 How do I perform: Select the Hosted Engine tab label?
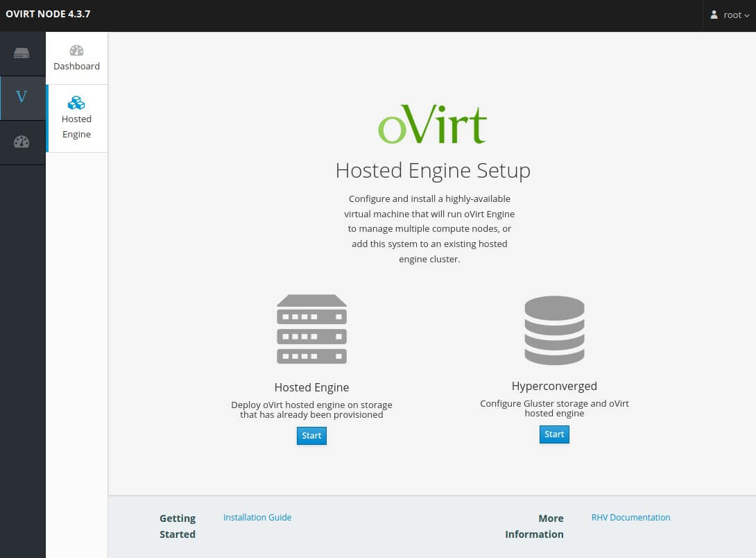(76, 127)
